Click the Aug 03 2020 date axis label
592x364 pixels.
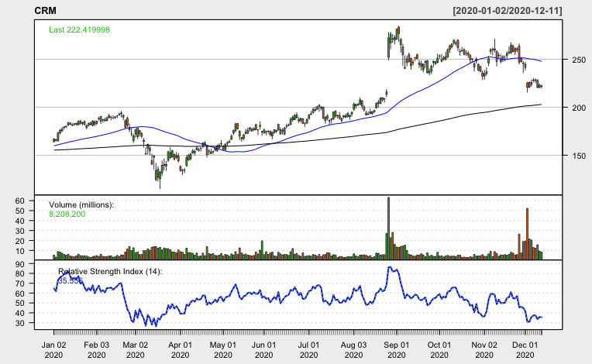353,350
